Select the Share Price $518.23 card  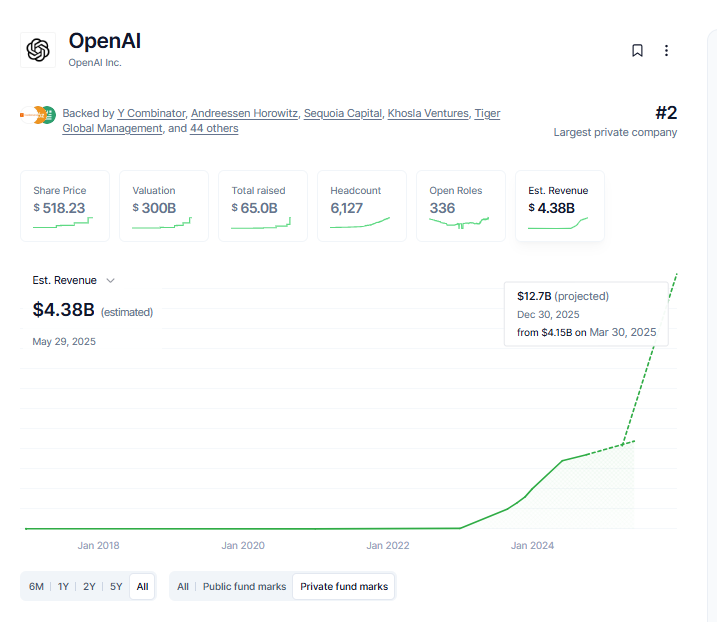tap(65, 206)
